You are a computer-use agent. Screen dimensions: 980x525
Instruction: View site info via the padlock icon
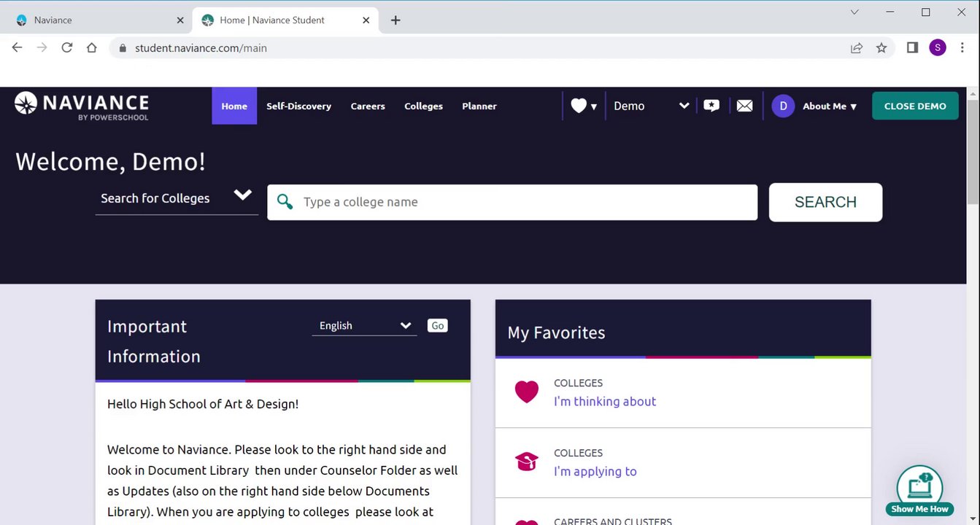(122, 48)
